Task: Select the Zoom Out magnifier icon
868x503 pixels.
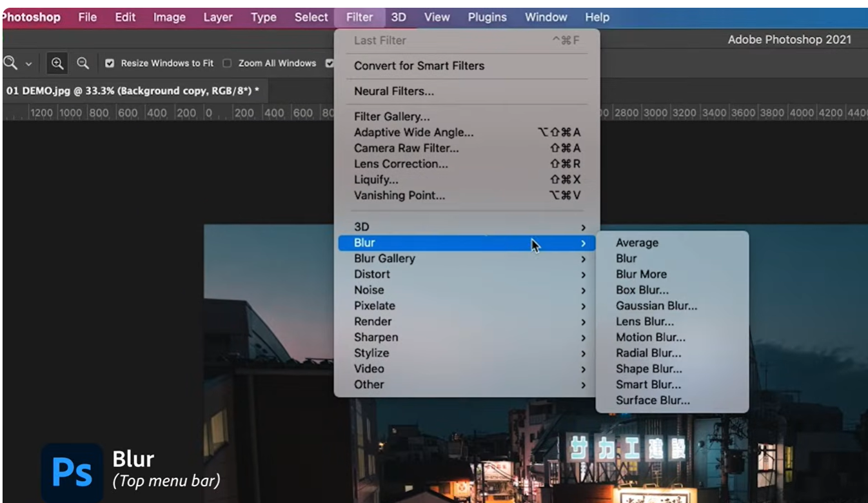Action: pos(83,63)
